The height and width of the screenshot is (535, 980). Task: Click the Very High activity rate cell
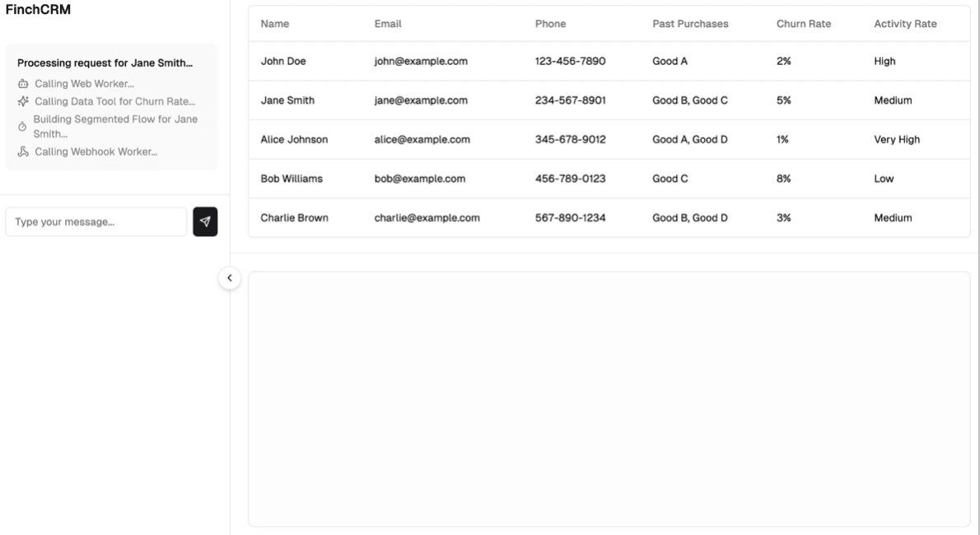[897, 139]
